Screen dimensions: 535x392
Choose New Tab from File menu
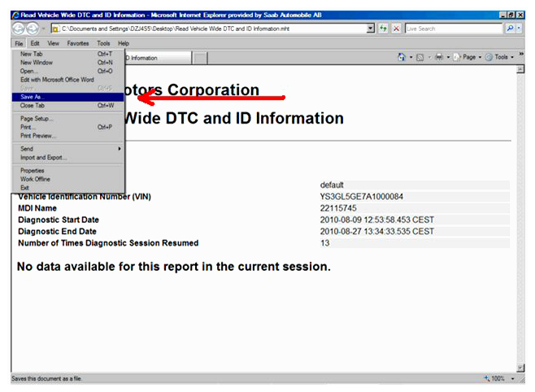click(68, 54)
